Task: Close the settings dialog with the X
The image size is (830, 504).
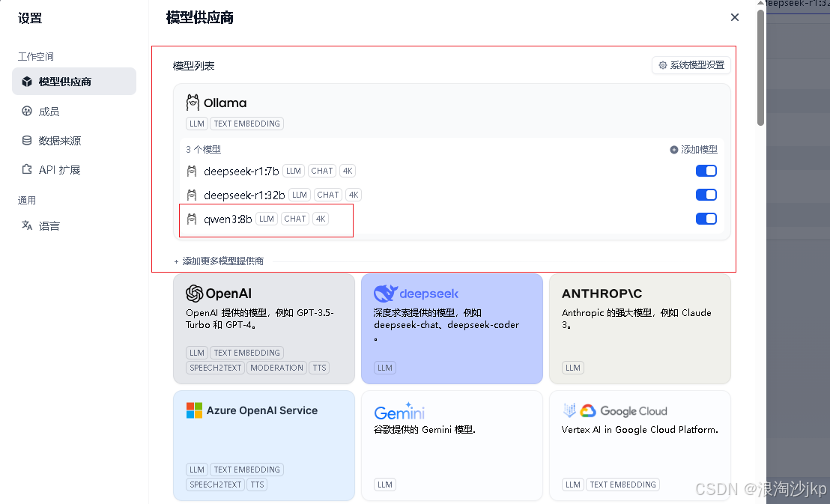Action: [x=735, y=17]
